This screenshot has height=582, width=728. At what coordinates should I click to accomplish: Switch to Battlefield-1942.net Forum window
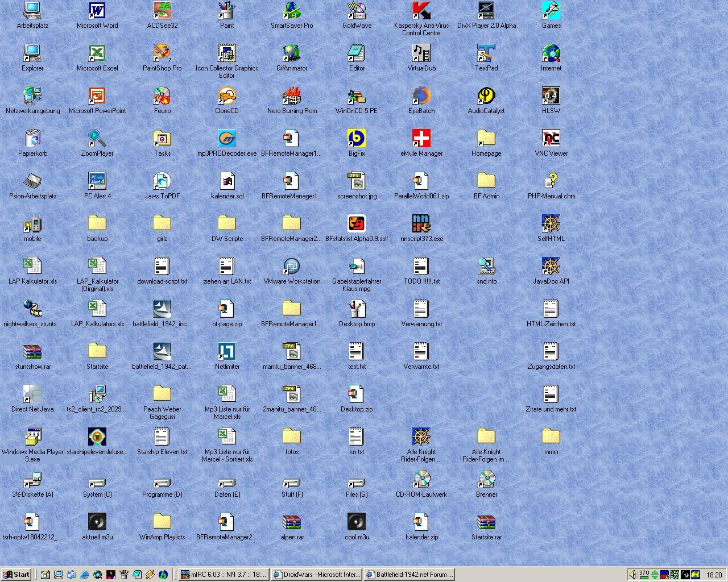[x=409, y=575]
